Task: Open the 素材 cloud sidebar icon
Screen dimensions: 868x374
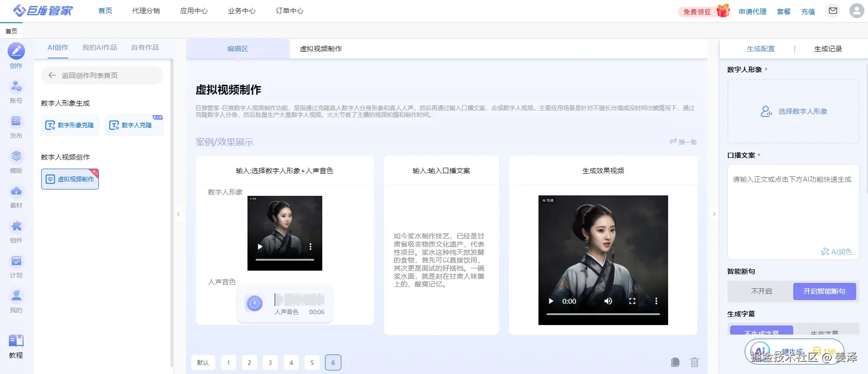Action: (x=16, y=191)
